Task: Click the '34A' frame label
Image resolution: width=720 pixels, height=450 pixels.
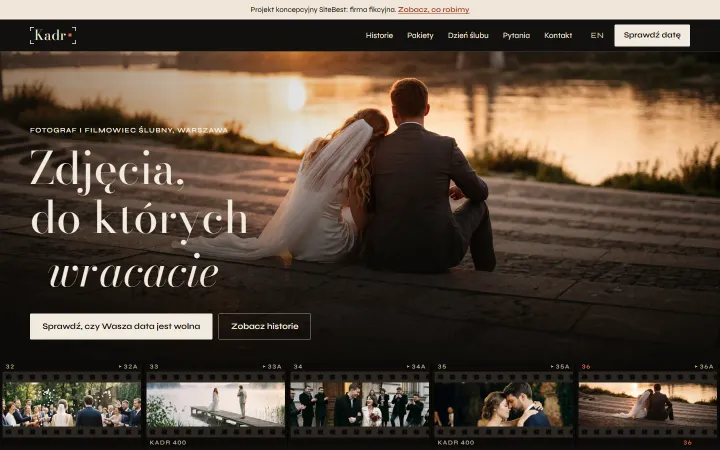Action: tap(416, 366)
